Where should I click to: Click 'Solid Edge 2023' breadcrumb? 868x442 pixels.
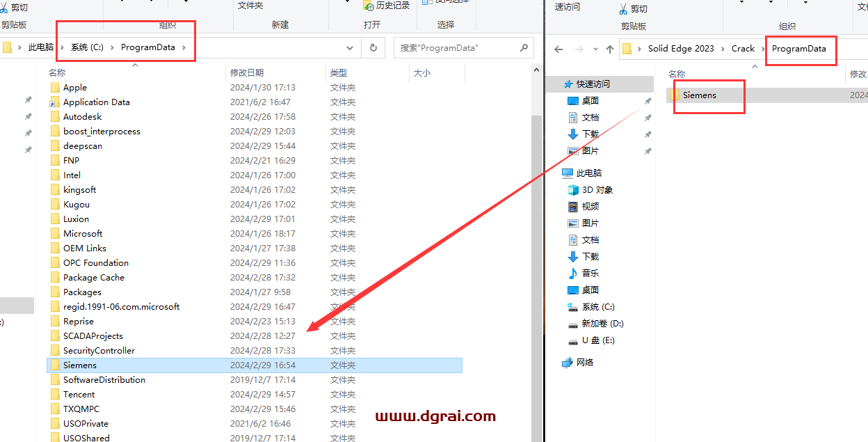coord(681,49)
